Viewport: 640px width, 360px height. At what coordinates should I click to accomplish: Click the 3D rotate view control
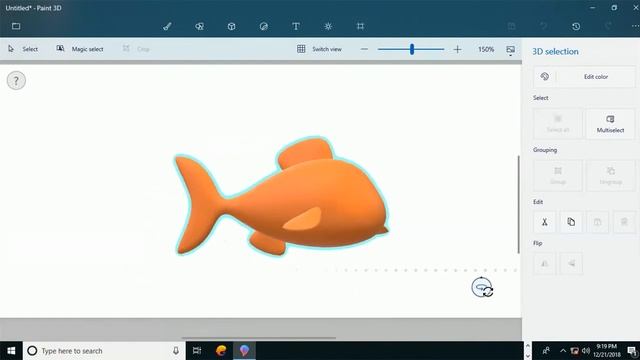482,287
